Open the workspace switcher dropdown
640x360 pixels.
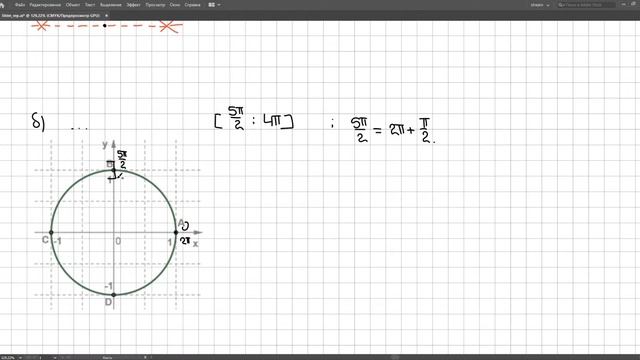tap(540, 5)
